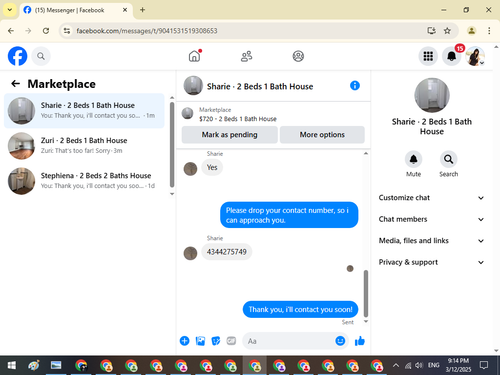Mute the conversation using the bell icon

pyautogui.click(x=413, y=159)
